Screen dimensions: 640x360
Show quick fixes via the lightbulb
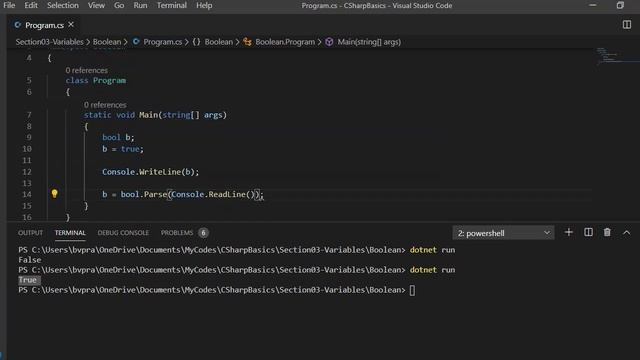point(54,193)
